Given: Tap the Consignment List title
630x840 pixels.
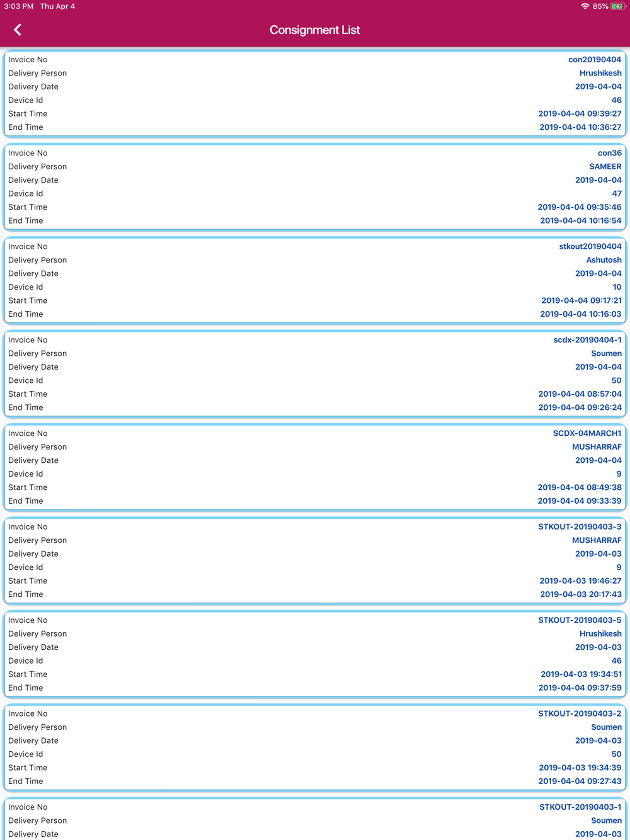Looking at the screenshot, I should (x=315, y=30).
